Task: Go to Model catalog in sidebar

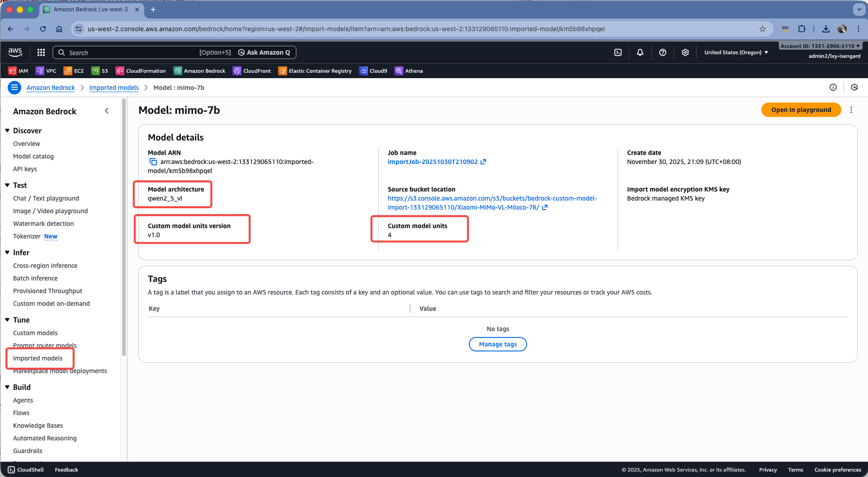Action: (33, 156)
